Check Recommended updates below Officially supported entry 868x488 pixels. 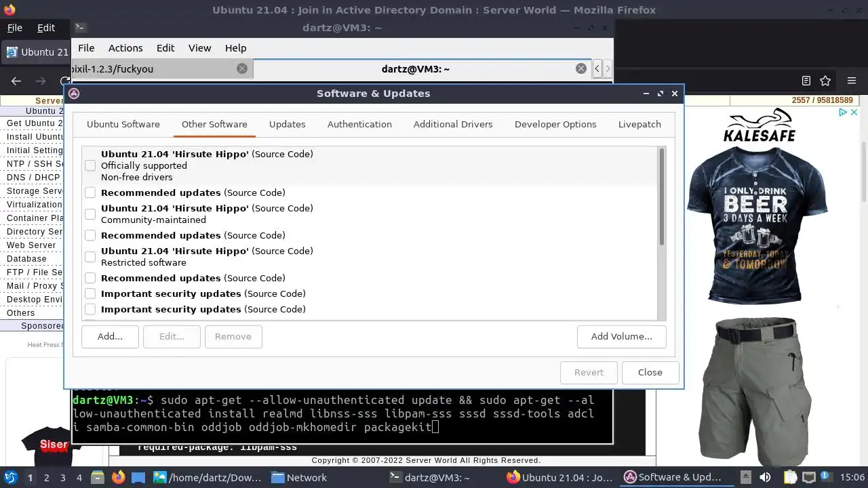point(90,192)
